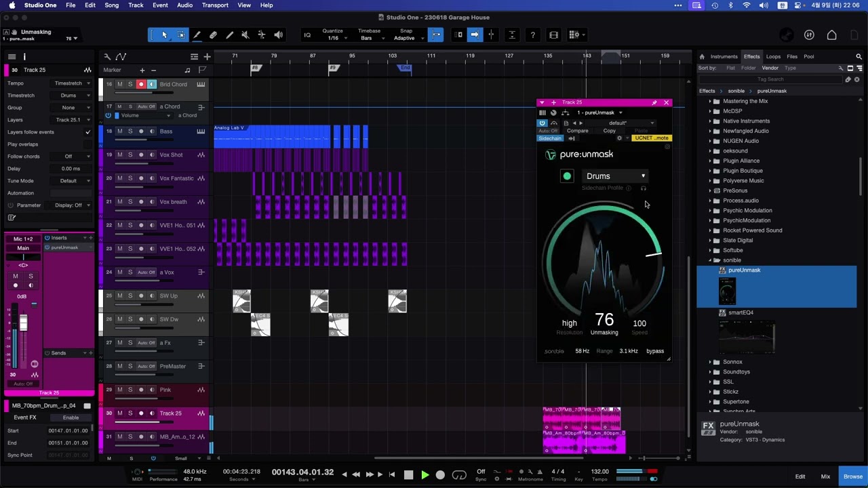Open the Timebase Bars dropdown

[369, 38]
